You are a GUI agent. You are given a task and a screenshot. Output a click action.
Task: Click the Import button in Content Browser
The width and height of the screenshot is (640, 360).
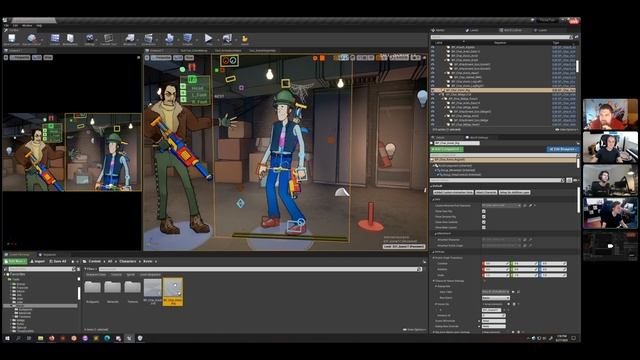pos(38,261)
